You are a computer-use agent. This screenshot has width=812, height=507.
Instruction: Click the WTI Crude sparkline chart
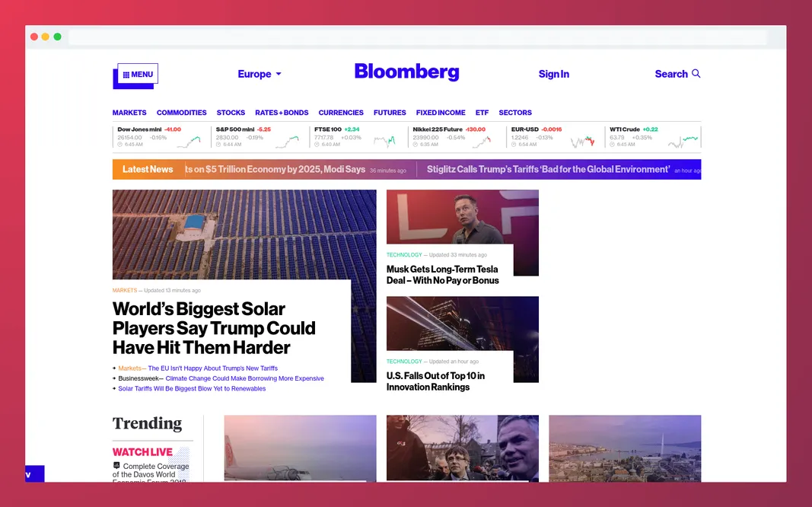point(683,142)
